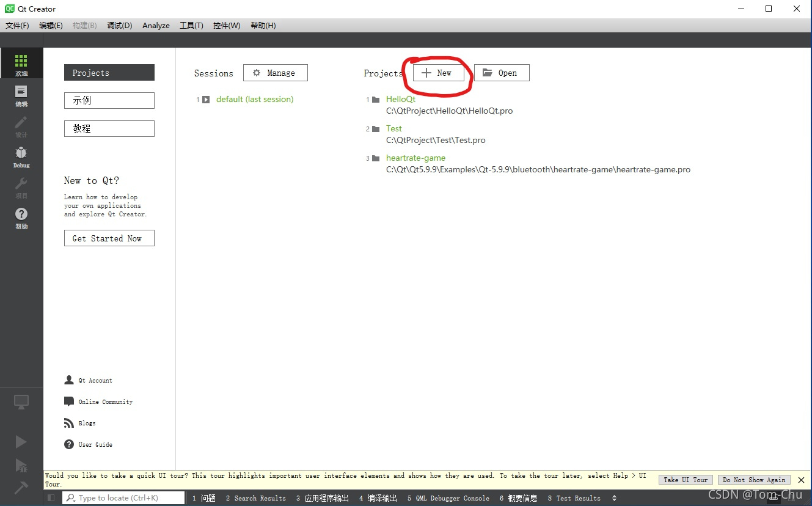The height and width of the screenshot is (506, 812).
Task: Open the default (last session) link
Action: 255,100
